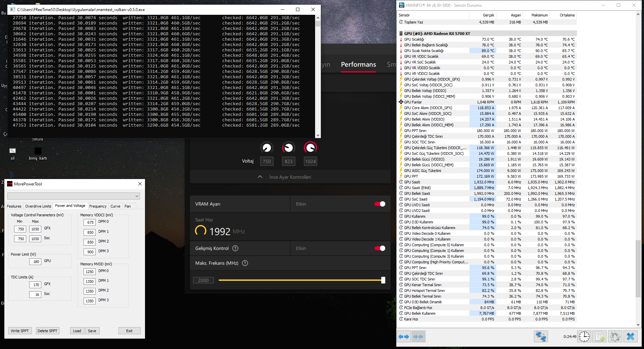Click the Toplamı Yaz clock sensor icon
Viewport: 644px width, 349px height.
click(x=401, y=22)
